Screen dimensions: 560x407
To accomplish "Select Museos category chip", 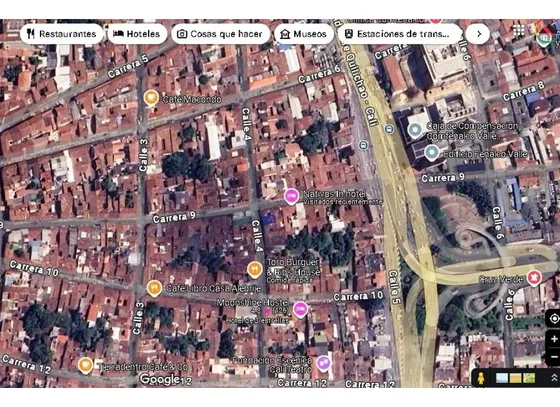I will [x=304, y=34].
